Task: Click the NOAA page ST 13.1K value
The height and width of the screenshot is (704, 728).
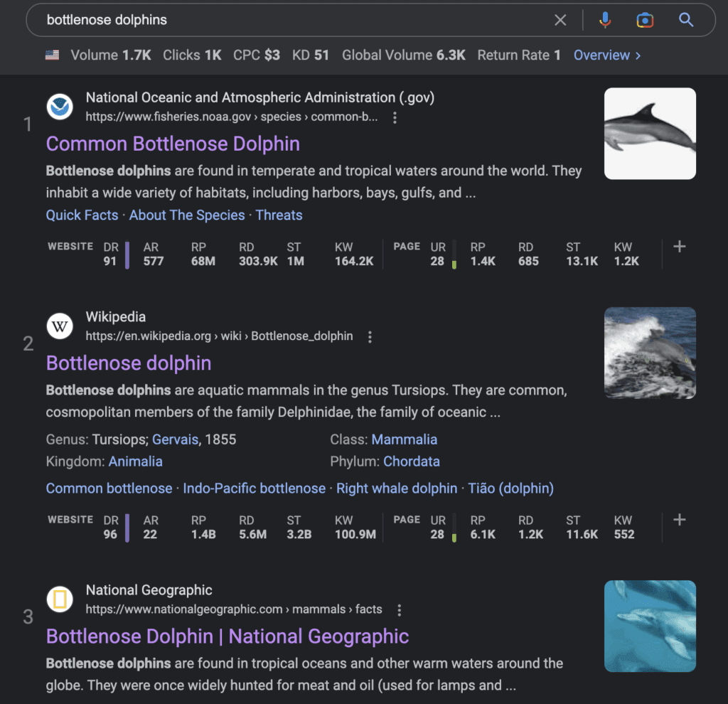Action: click(x=582, y=261)
